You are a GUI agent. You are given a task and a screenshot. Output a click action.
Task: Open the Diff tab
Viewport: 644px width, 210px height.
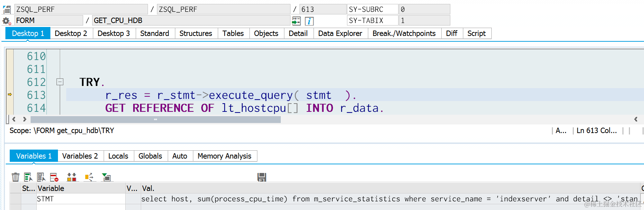tap(451, 33)
